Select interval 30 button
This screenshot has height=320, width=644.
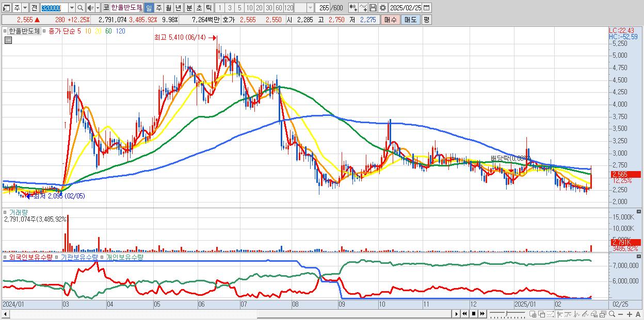pos(269,8)
